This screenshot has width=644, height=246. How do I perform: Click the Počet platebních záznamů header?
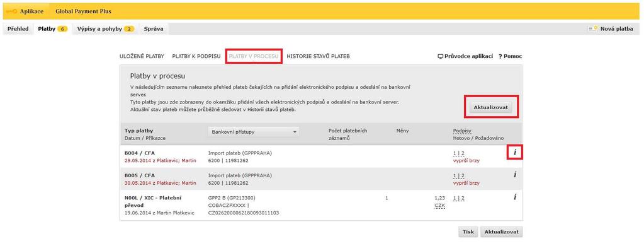347,134
